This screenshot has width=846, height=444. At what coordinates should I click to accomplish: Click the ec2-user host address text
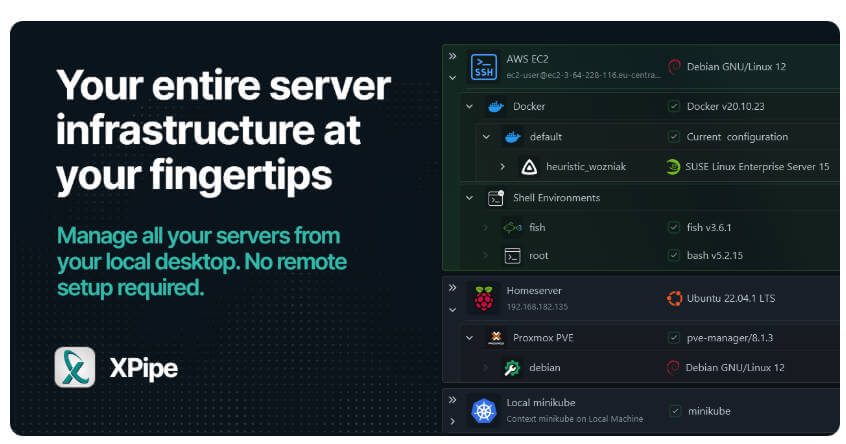point(583,76)
